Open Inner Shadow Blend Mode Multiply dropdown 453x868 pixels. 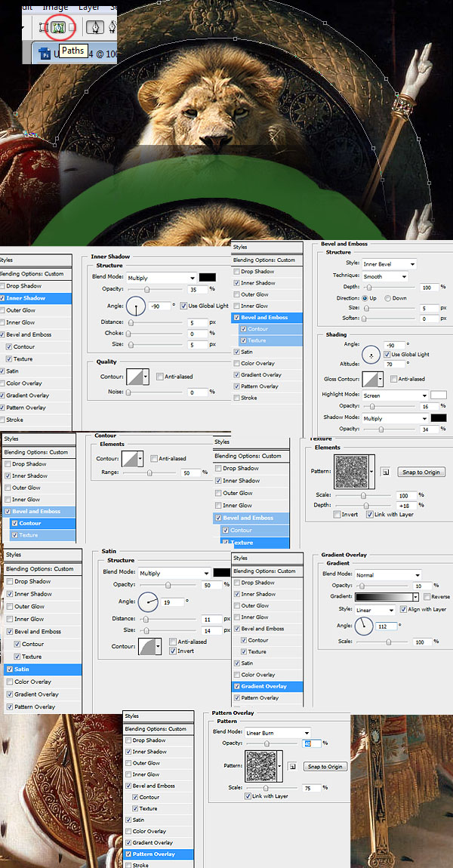(x=161, y=278)
